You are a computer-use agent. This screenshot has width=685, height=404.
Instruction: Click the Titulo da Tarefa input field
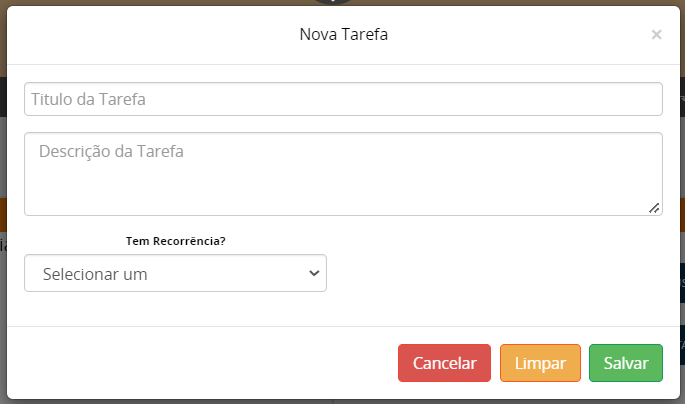343,99
